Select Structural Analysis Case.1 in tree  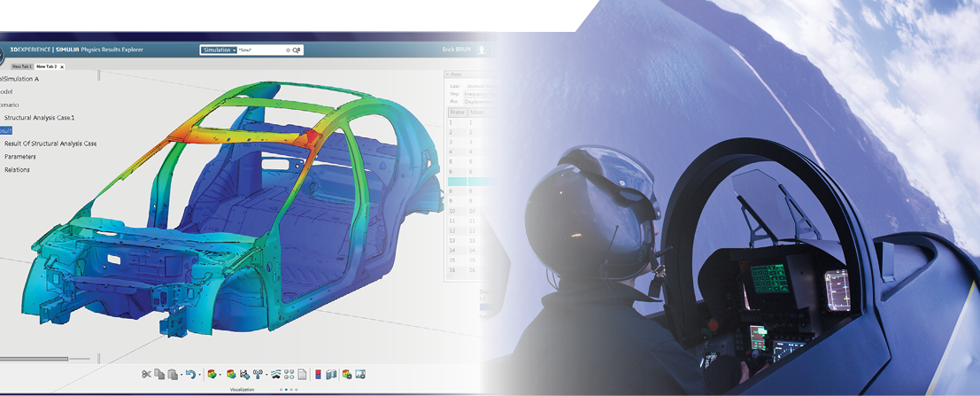point(39,118)
